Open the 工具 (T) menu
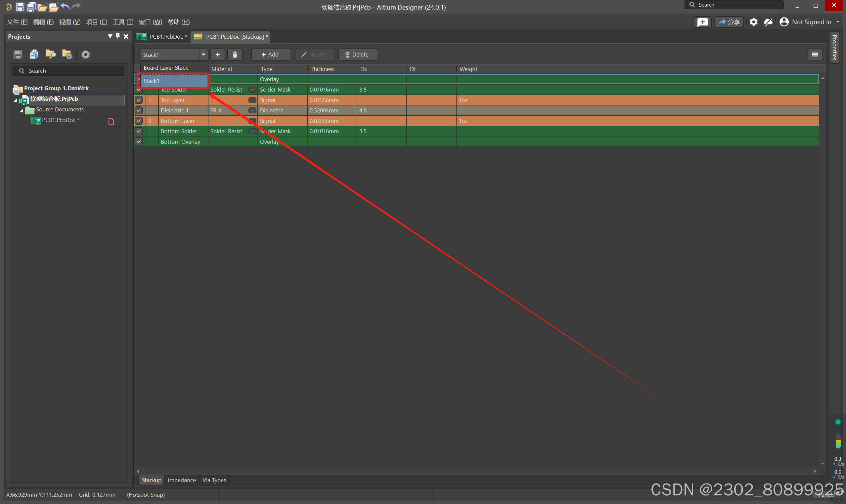 point(123,22)
